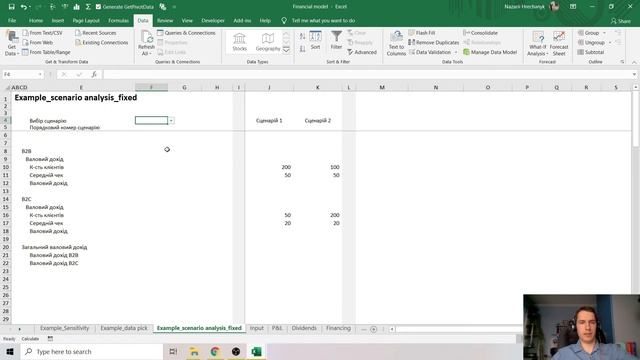The width and height of the screenshot is (640, 360).
Task: Click Text to Columns
Action: pos(396,43)
